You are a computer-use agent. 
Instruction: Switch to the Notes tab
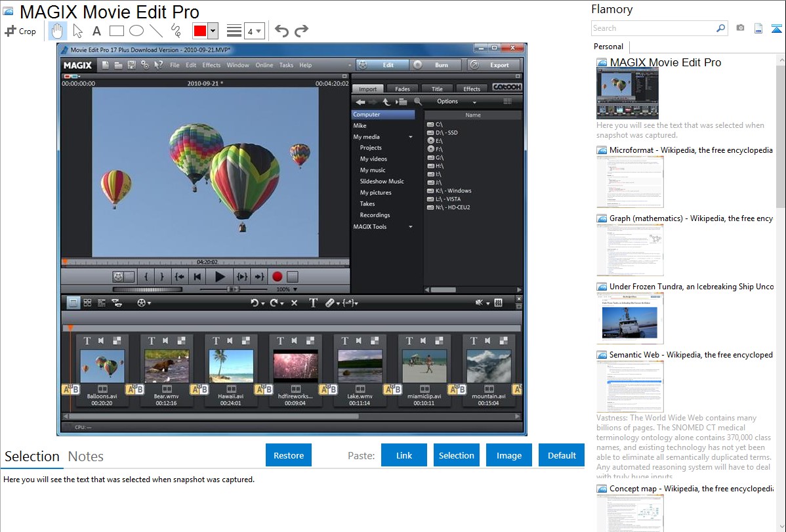tap(86, 457)
